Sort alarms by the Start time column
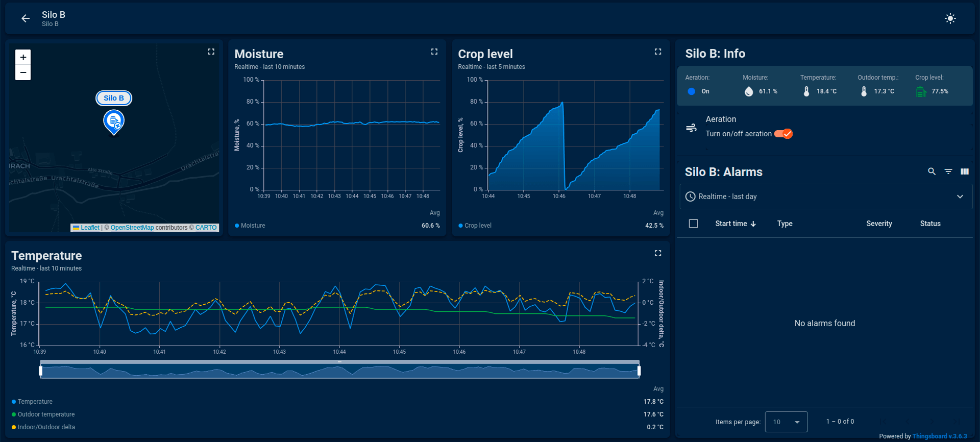This screenshot has width=980, height=442. click(x=731, y=224)
